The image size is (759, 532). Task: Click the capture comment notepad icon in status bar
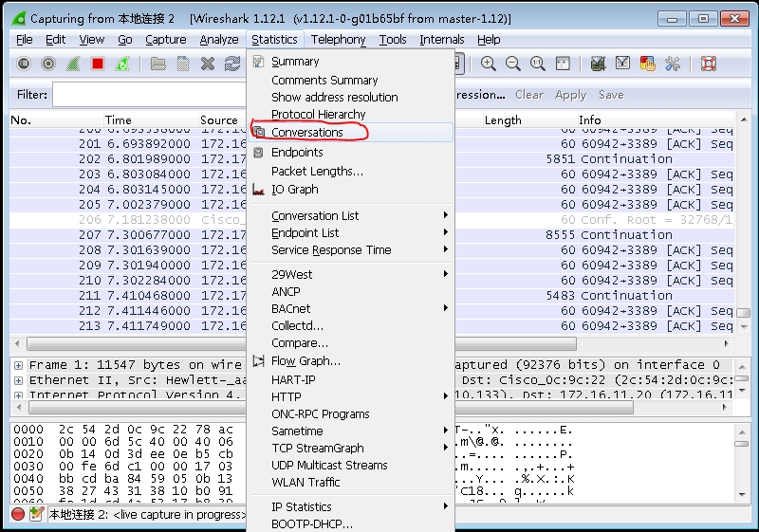point(36,514)
